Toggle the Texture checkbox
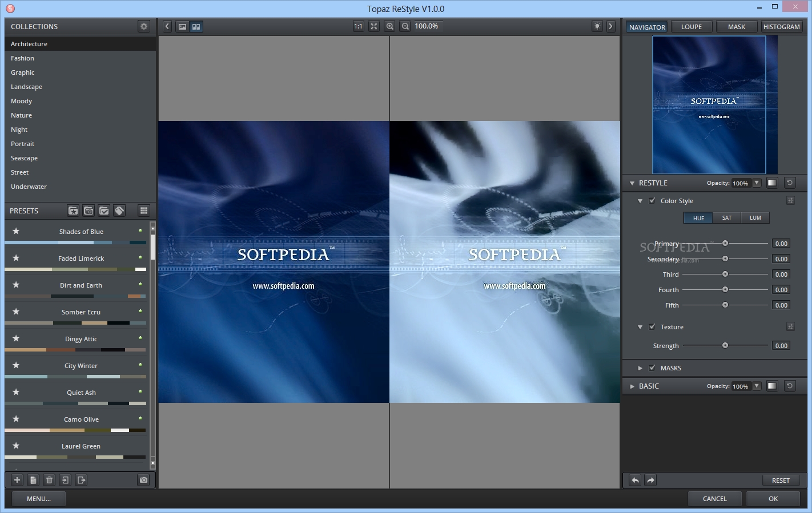 coord(652,326)
